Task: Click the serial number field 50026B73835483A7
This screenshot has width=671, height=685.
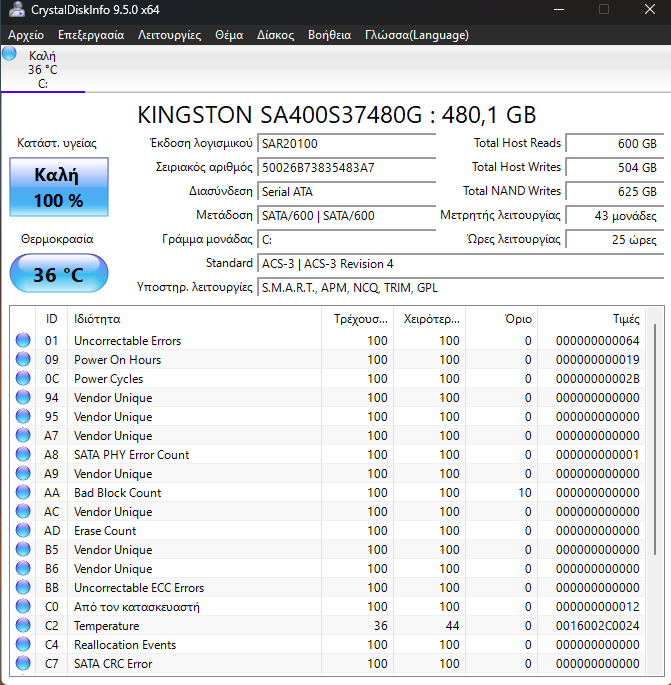Action: (347, 167)
